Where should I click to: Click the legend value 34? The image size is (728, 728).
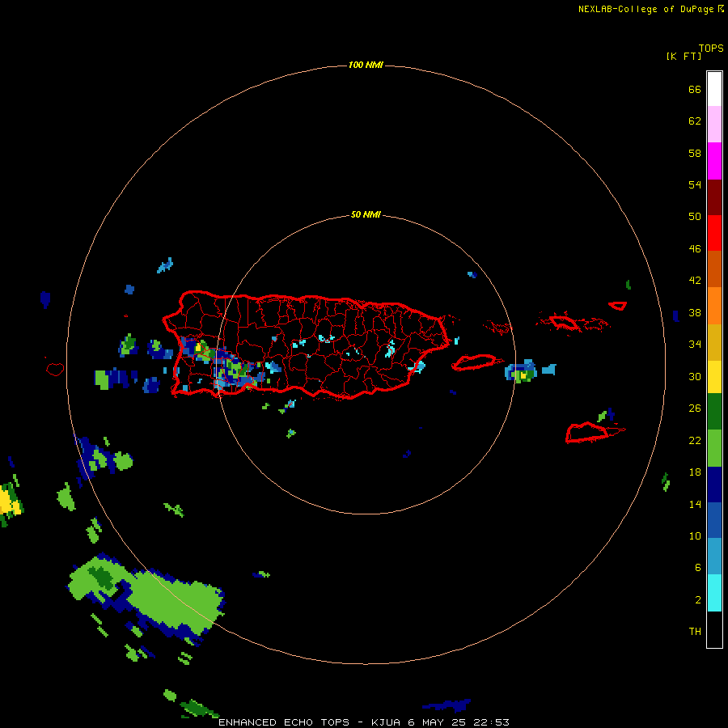695,345
